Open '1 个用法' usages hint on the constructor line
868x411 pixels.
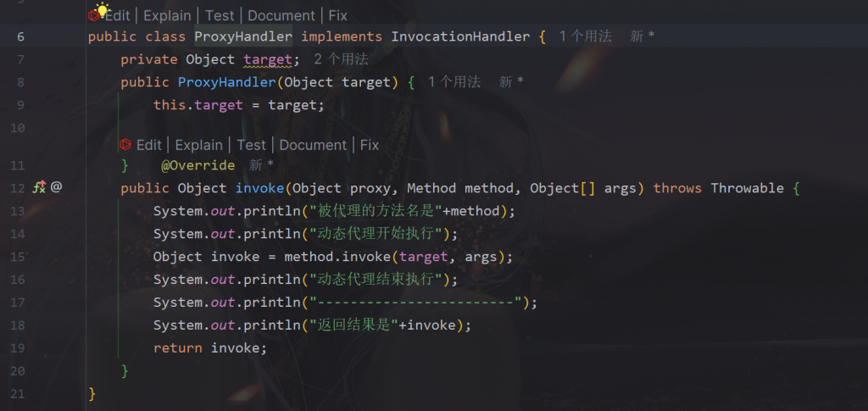click(x=454, y=81)
